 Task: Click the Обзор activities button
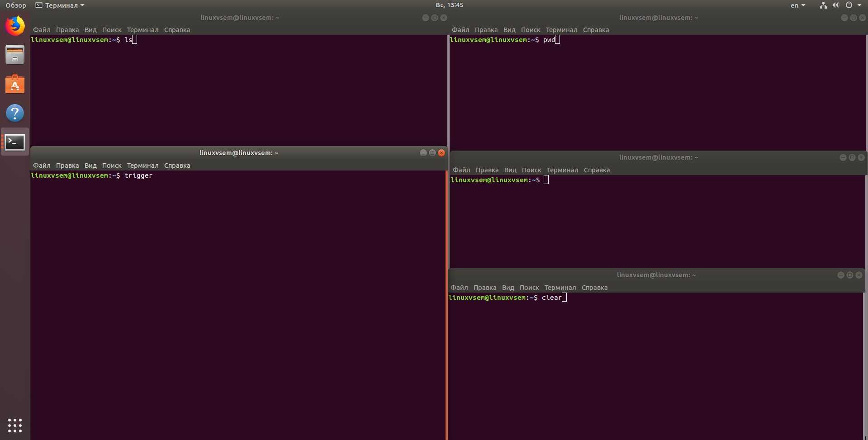16,5
